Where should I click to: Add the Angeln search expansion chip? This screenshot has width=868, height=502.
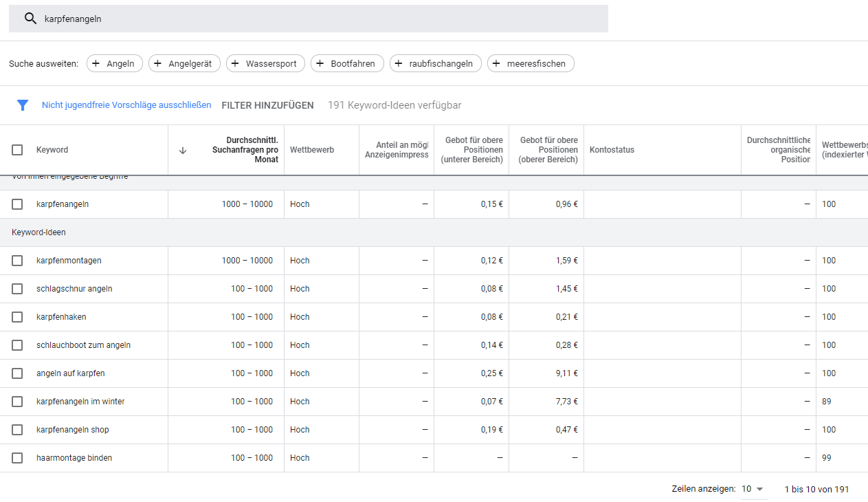tap(114, 63)
